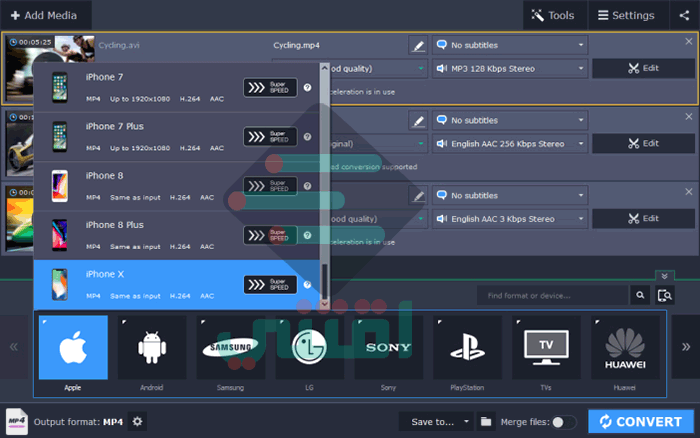Viewport: 700px width, 438px height.
Task: Toggle the Merge files switch
Action: pyautogui.click(x=563, y=422)
